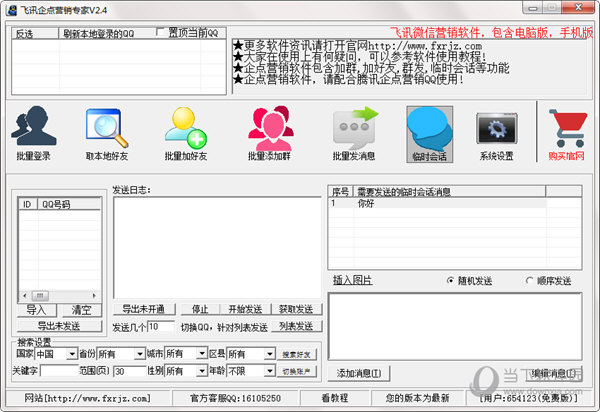Open the 系统设置 gear icon
This screenshot has width=600, height=412.
pos(497,136)
